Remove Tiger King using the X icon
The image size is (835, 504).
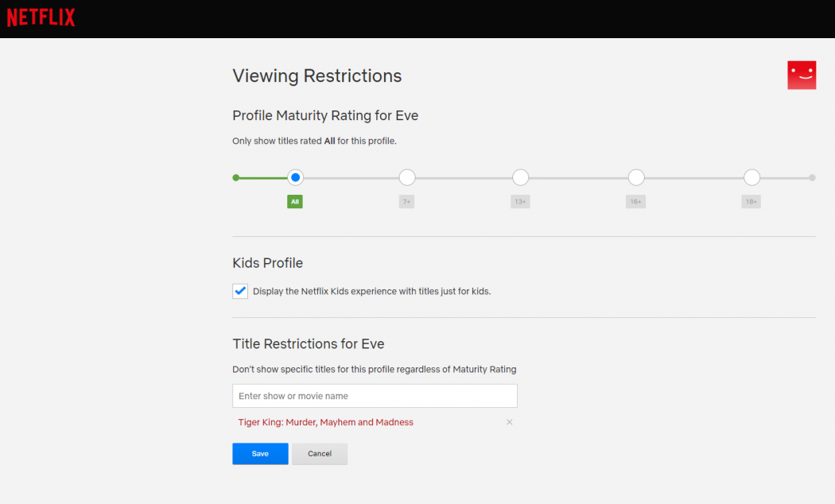[509, 422]
